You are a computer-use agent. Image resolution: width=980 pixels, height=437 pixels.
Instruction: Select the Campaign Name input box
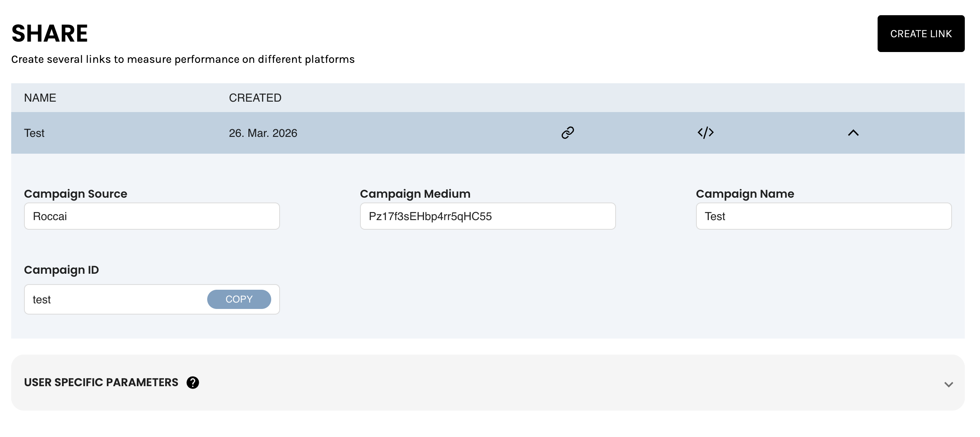pos(824,216)
